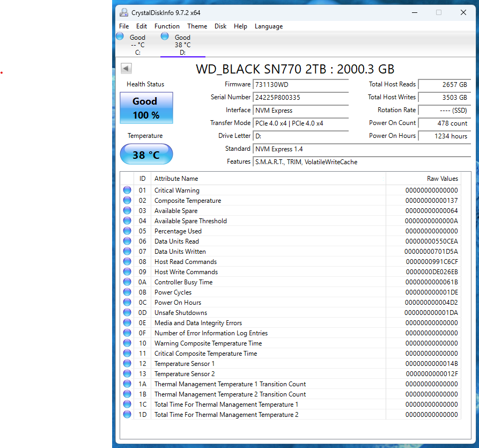Open the Theme menu
Viewport: 479px width, 448px height.
tap(197, 26)
